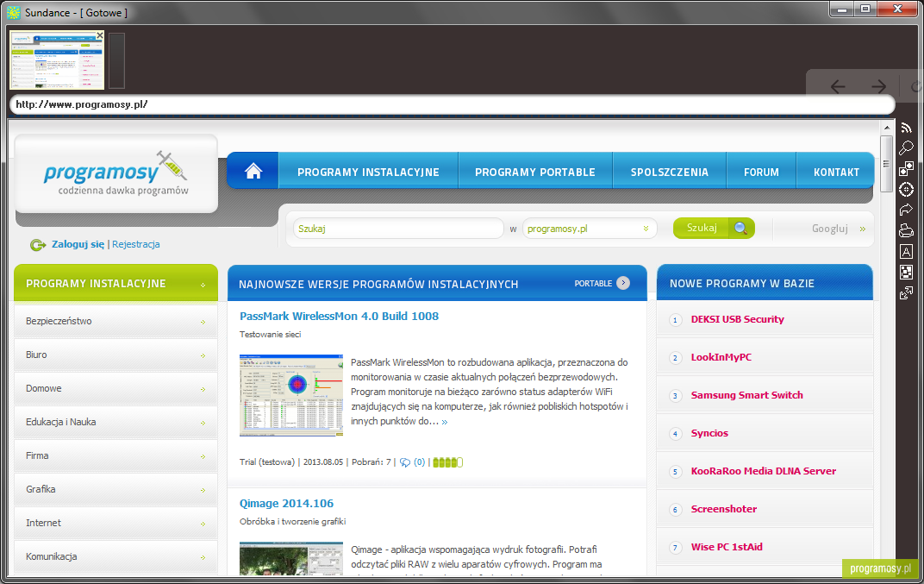Click the Googluj link
924x584 pixels.
pos(839,229)
